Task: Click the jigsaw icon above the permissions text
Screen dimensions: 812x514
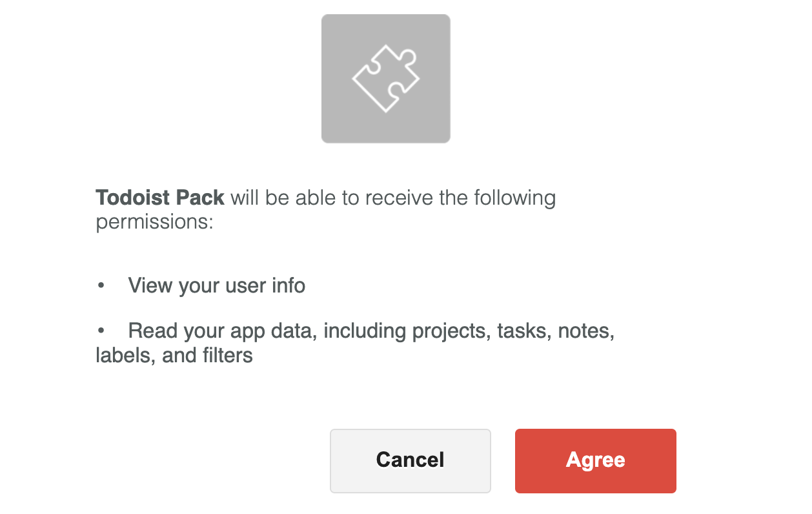Action: (x=385, y=77)
